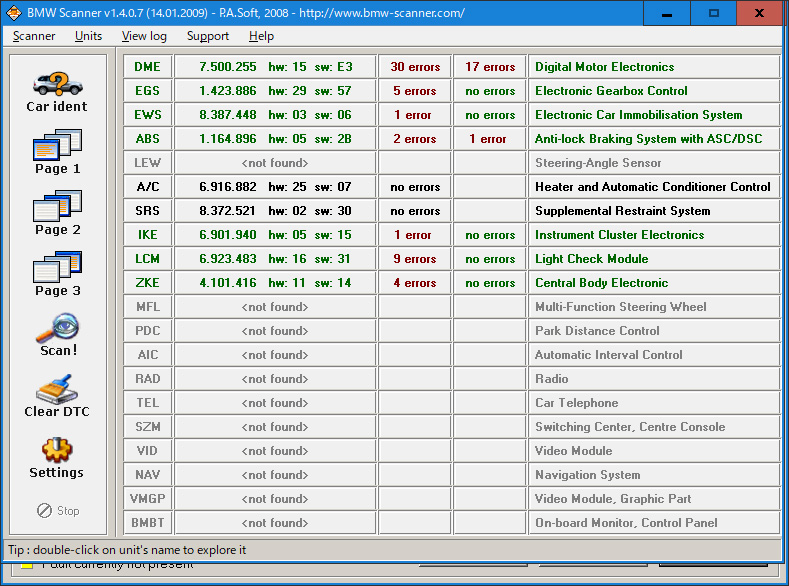This screenshot has width=789, height=586.
Task: Open the Support menu
Action: [x=208, y=36]
